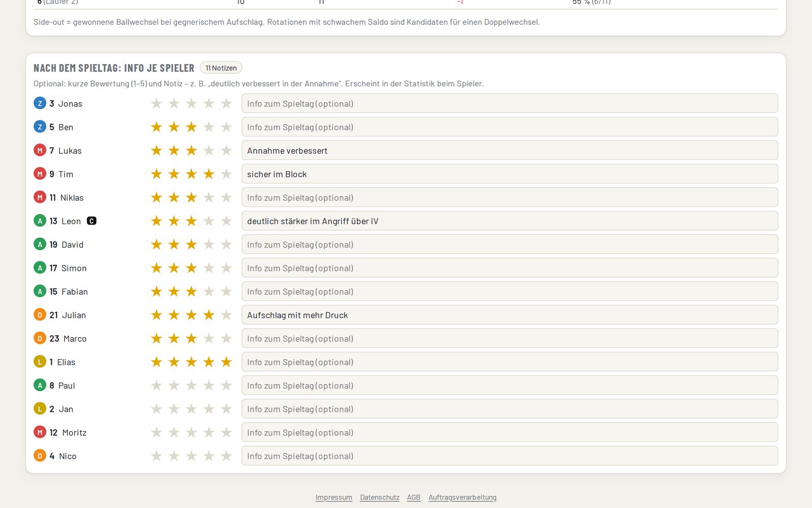Image resolution: width=812 pixels, height=508 pixels.
Task: Edit Leon's note about Angriff über IV
Action: pos(510,221)
